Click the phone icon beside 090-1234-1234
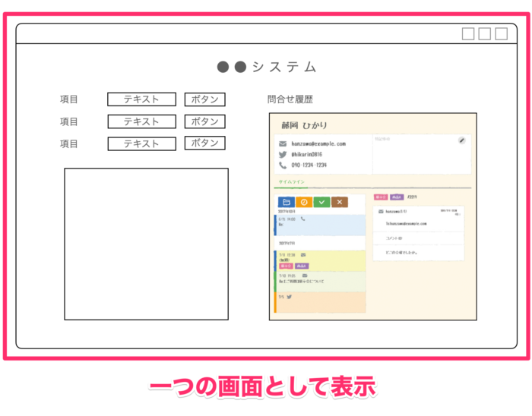 point(283,165)
